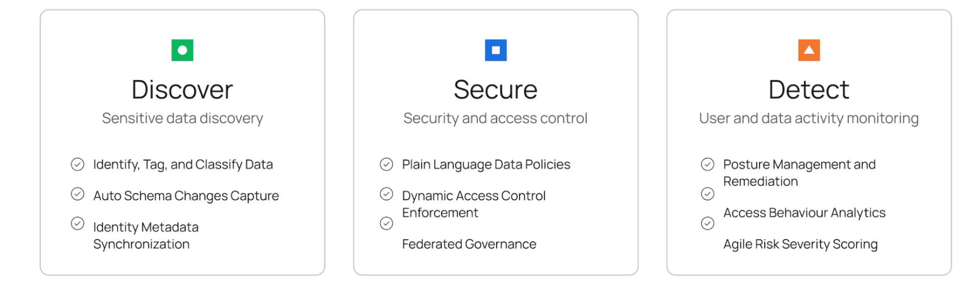Open the Secure heading
Screen dimensions: 980x287
[496, 90]
